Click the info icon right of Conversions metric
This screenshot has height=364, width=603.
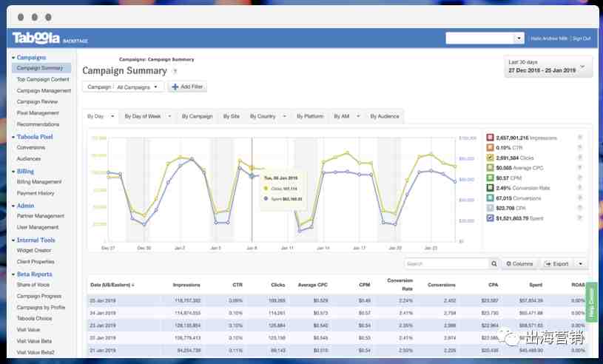[x=580, y=198]
